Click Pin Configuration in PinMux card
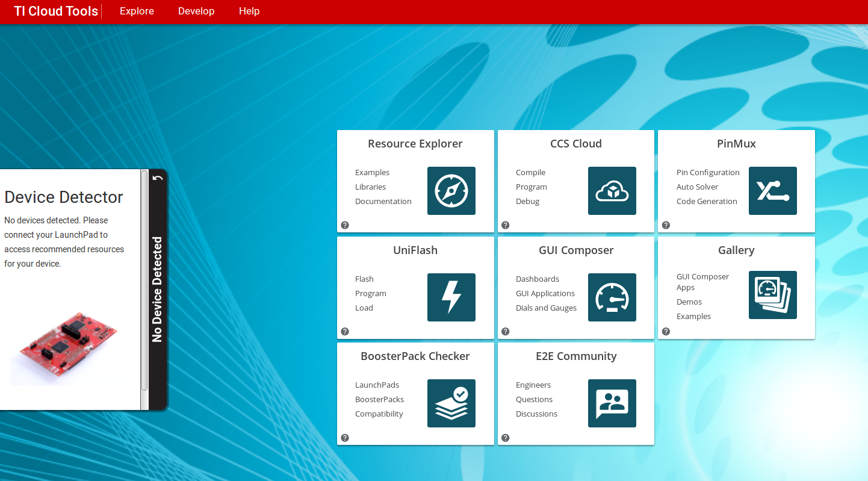 coord(708,173)
